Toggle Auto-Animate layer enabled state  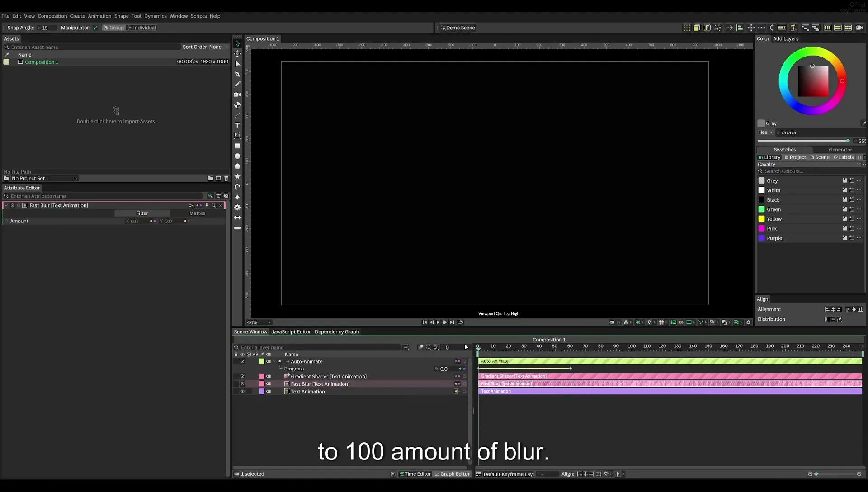(x=242, y=361)
